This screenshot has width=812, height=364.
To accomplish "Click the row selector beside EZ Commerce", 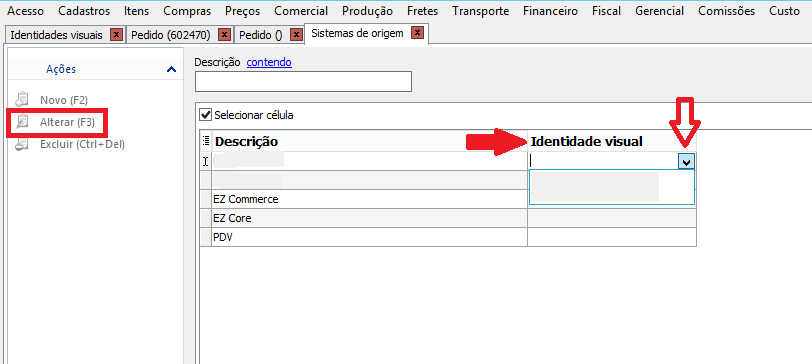I will (206, 199).
